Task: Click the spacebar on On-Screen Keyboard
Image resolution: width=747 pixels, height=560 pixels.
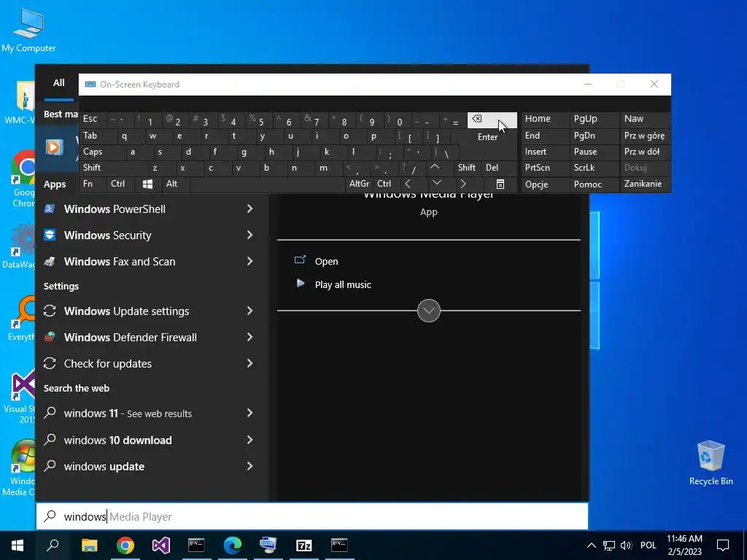Action: 267,184
